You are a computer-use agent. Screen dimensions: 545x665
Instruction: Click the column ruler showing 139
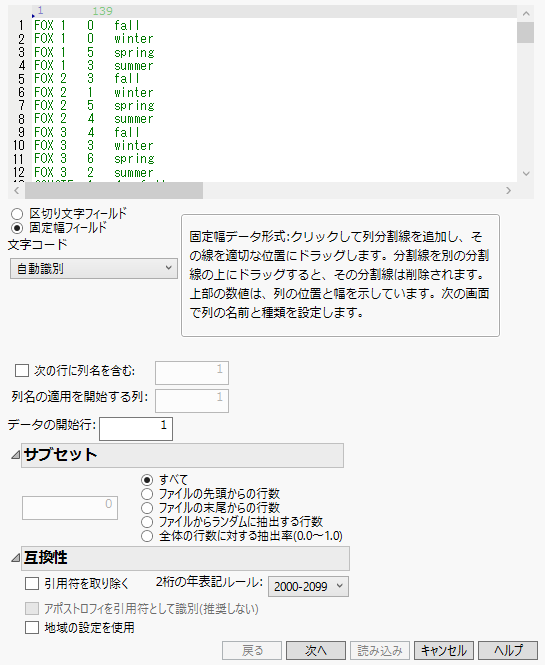pyautogui.click(x=103, y=11)
